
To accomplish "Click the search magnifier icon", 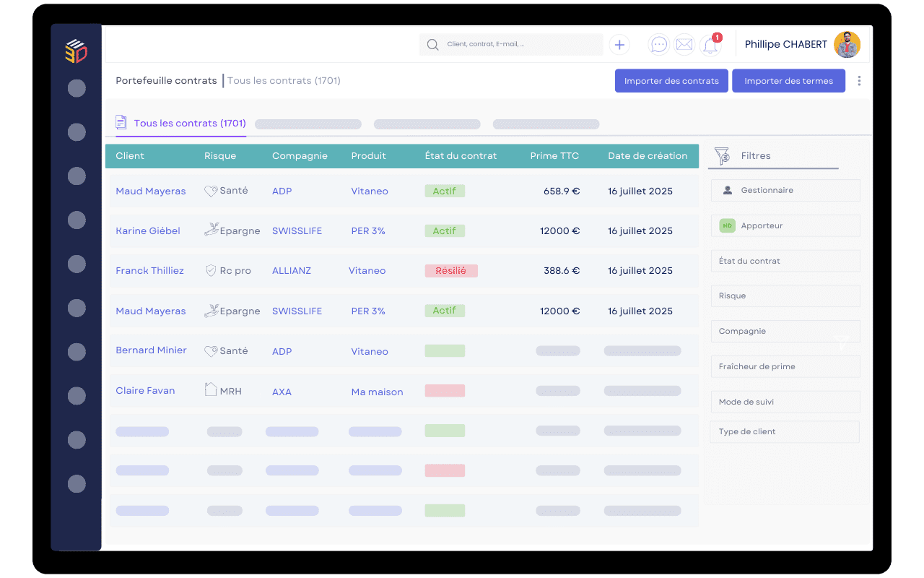I will 432,45.
